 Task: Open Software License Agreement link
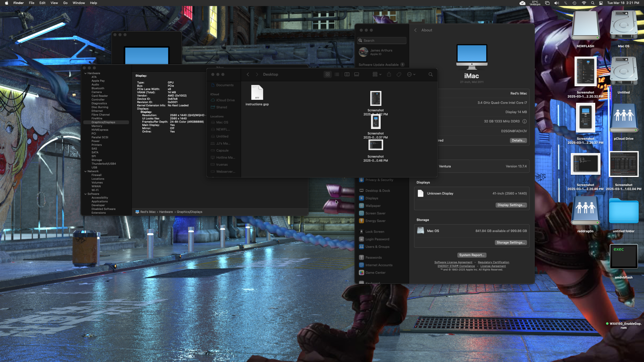tap(453, 262)
